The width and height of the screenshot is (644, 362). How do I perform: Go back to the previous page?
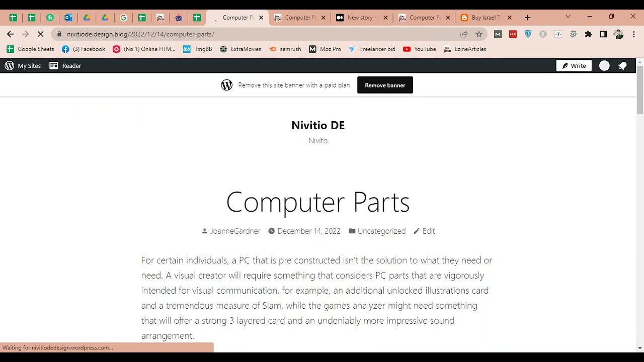click(x=11, y=34)
